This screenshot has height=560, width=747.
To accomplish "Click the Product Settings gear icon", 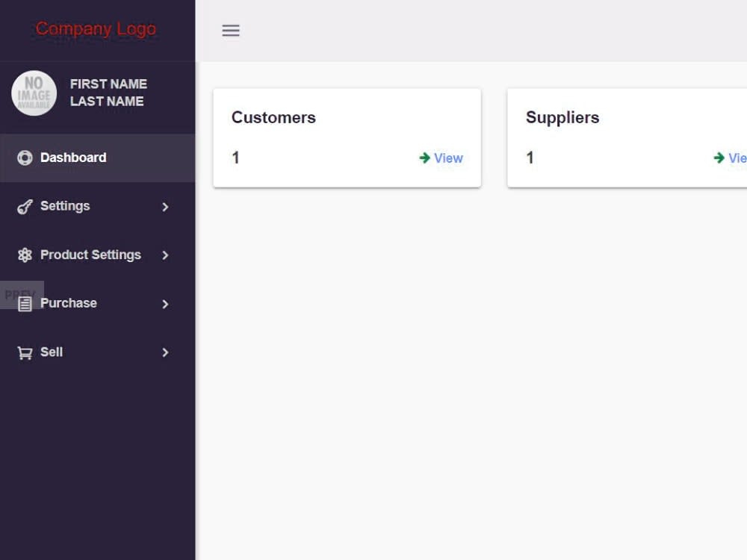I will (x=25, y=255).
